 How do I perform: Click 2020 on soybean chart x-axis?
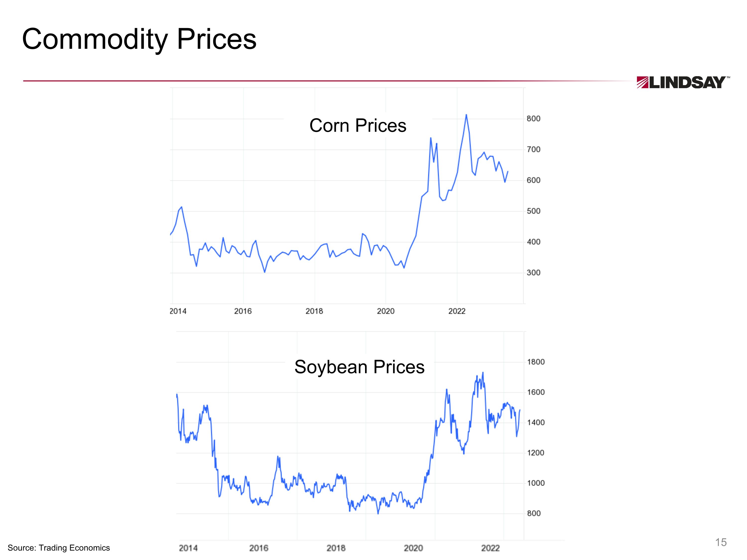(x=413, y=548)
